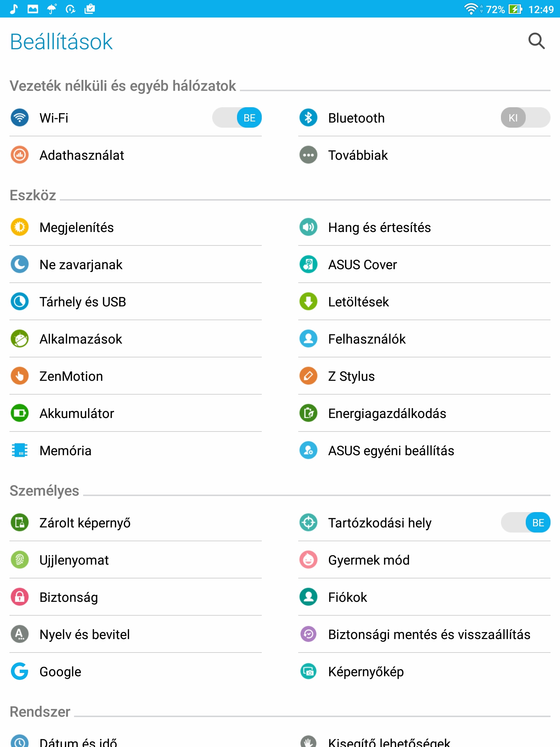Viewport: 560px width, 747px height.
Task: Tap the battery indicator in status bar
Action: pyautogui.click(x=516, y=9)
